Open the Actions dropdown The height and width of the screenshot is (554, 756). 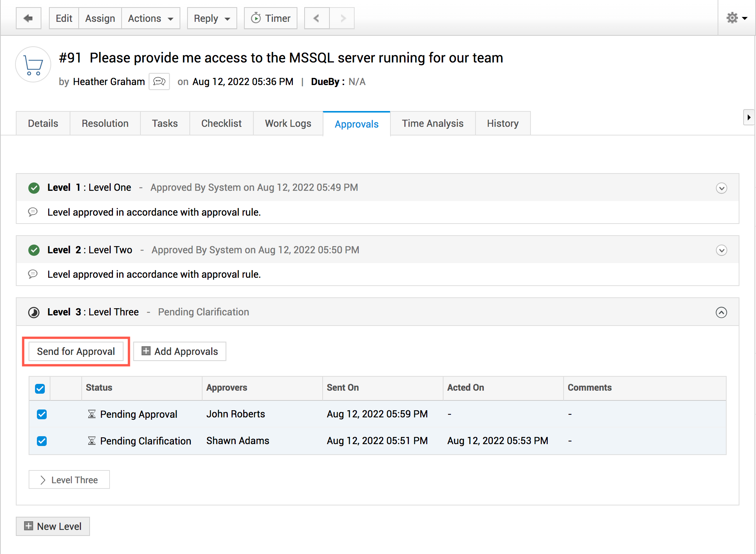151,18
